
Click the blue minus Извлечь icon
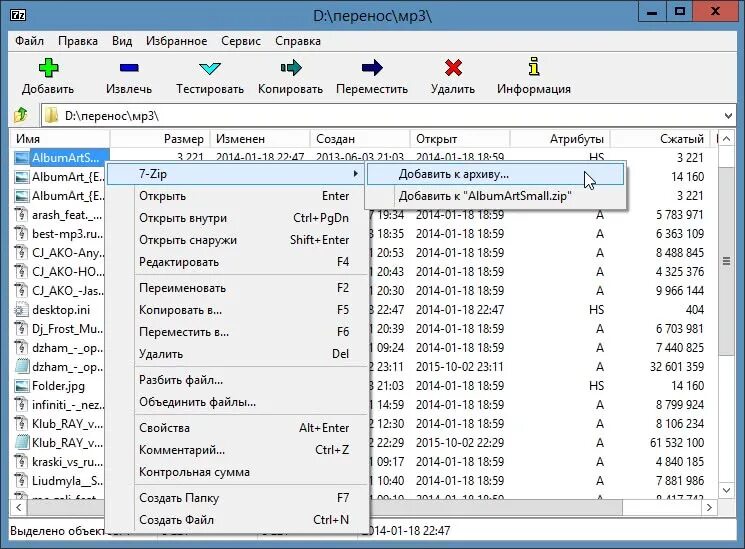[x=129, y=68]
